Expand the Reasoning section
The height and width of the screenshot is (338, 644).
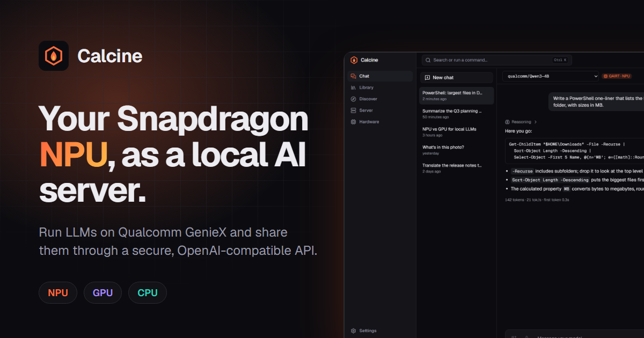521,122
